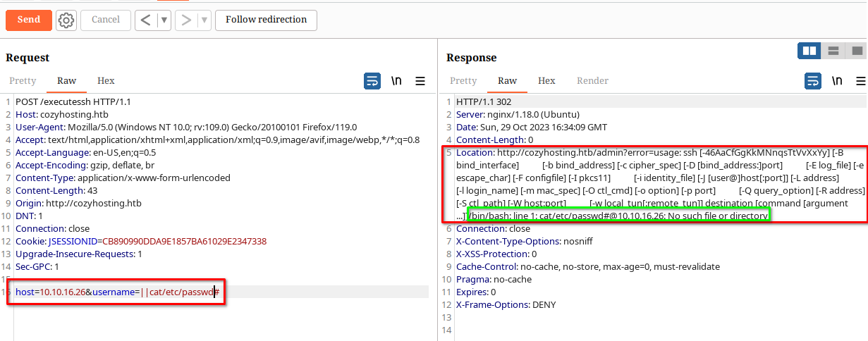Select combined tabbed layout icon
868x341 pixels.
pos(856,51)
